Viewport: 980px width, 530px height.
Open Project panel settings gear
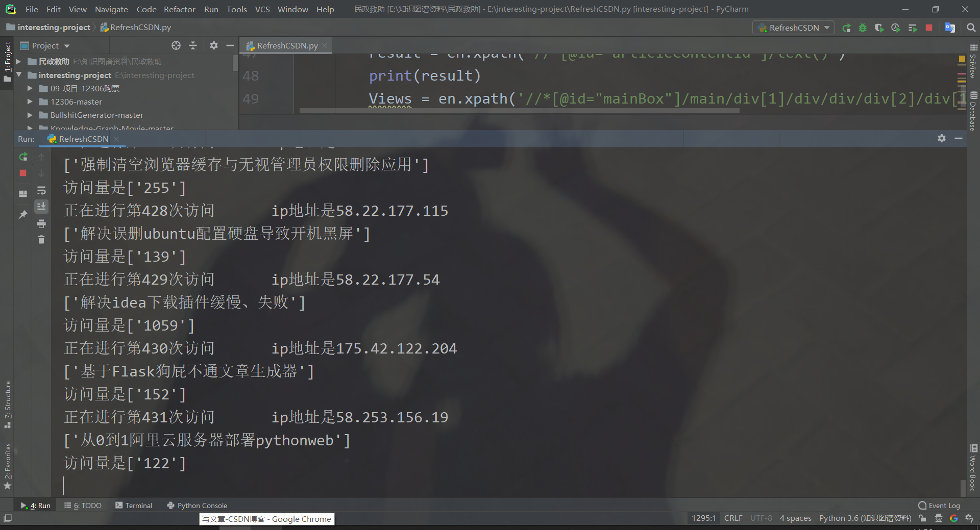point(214,45)
